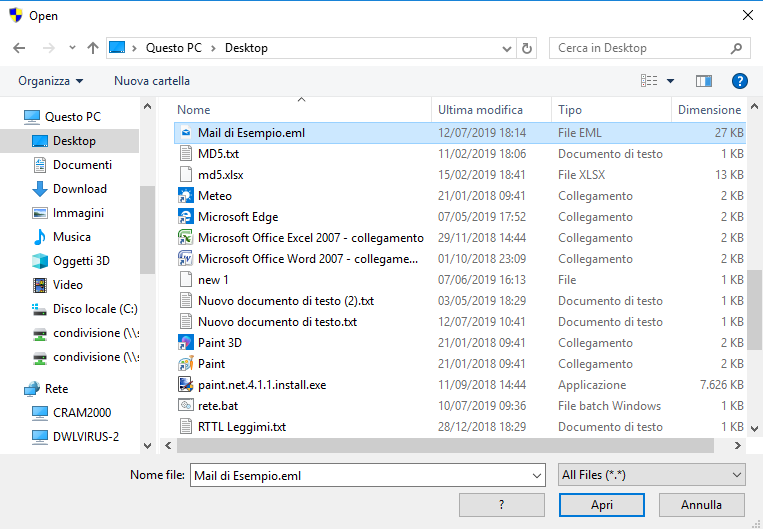Expand the address bar history dropdown
Image resolution: width=763 pixels, height=529 pixels.
coord(507,49)
